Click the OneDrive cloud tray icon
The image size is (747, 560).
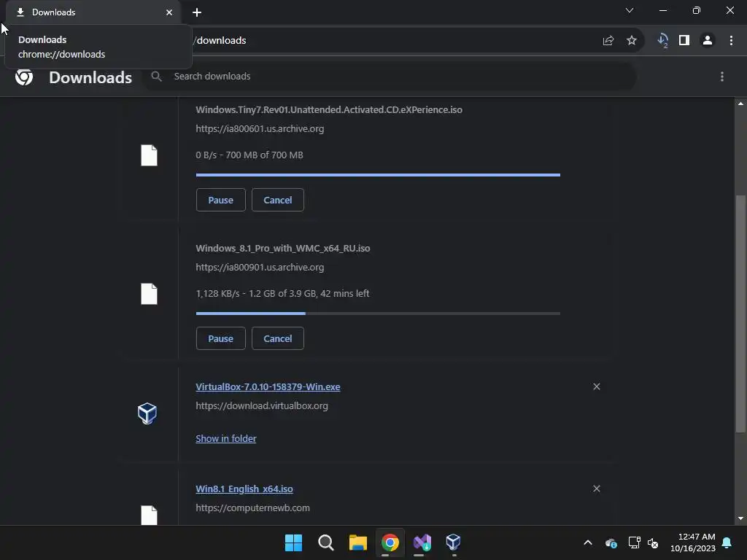(611, 542)
